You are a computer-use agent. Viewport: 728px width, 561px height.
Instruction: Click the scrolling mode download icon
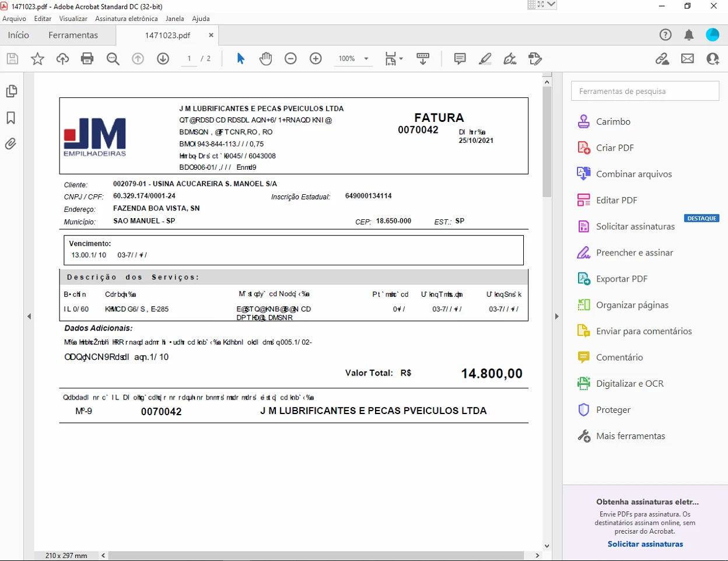tap(423, 59)
